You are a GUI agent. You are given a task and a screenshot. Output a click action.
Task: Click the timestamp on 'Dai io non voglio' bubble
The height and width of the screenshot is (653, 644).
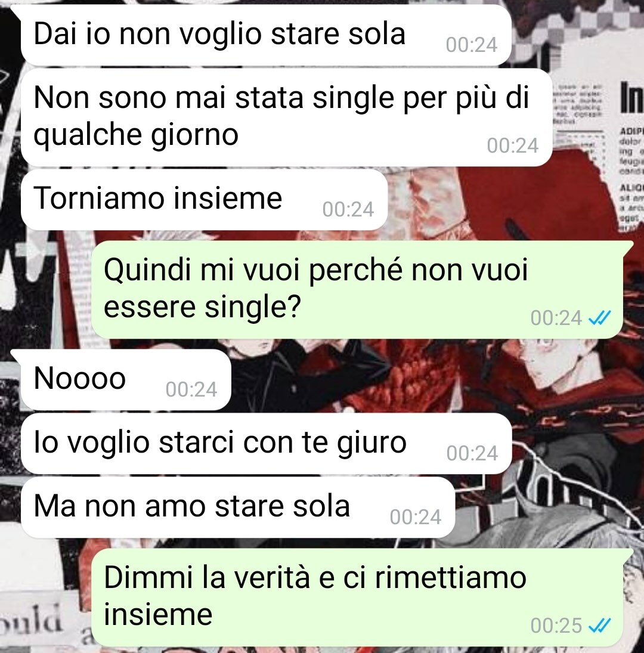(x=471, y=45)
